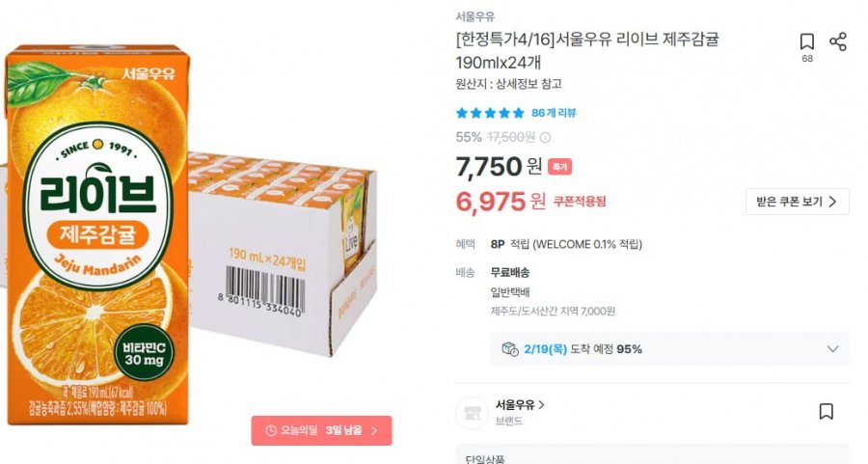Click the five-star rating icons
868x464 pixels.
point(490,113)
